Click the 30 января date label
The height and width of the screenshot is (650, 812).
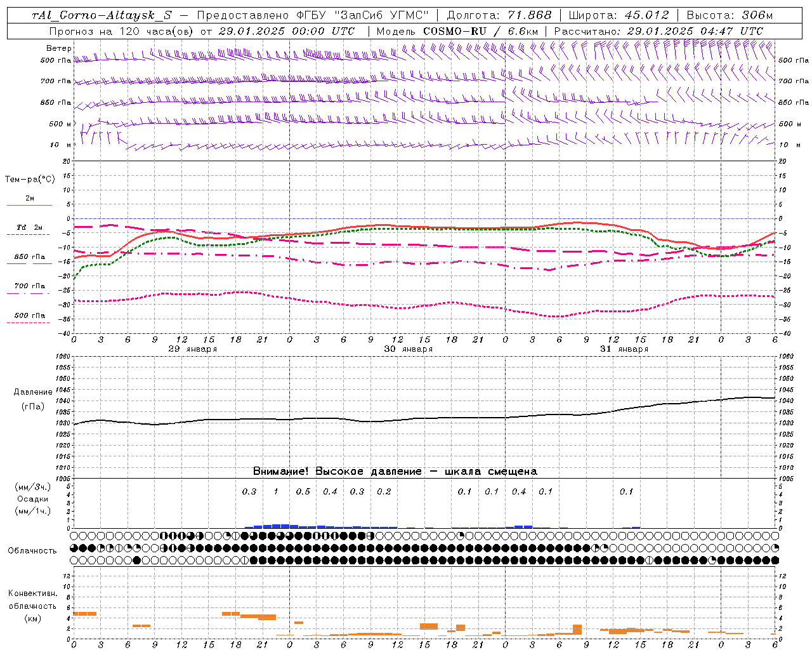point(409,349)
